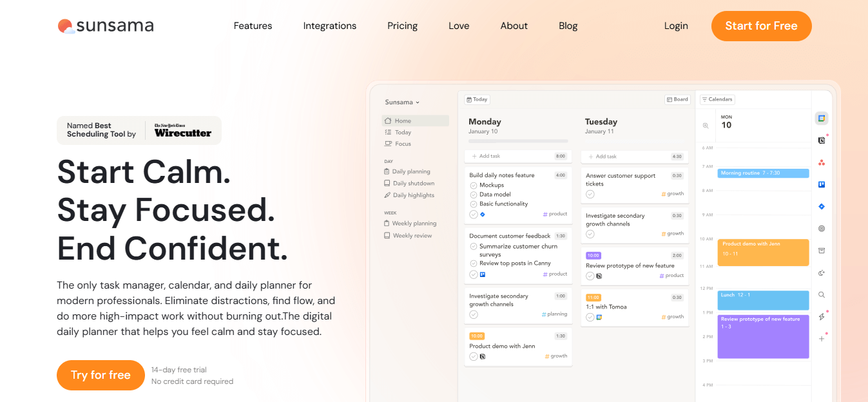Open the Asana integration icon
Image resolution: width=868 pixels, height=402 pixels.
coord(821,162)
